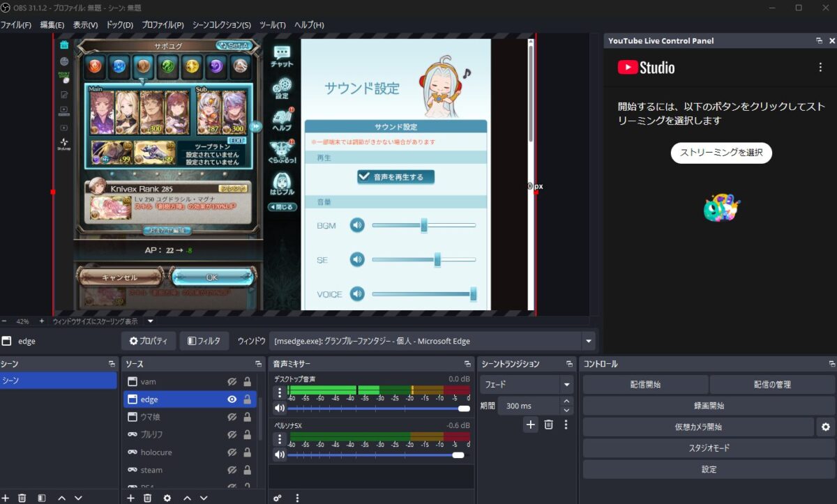Viewport: 837px width, 504px height.
Task: Open the フェード transition dropdown
Action: click(566, 384)
